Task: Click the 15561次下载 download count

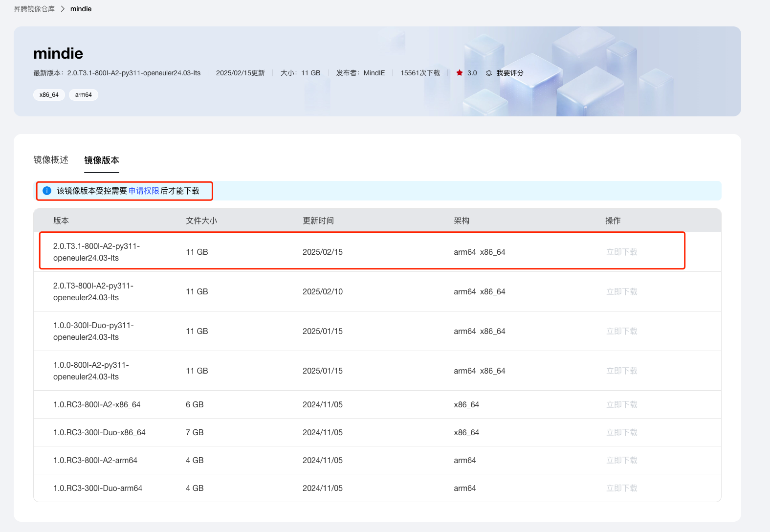Action: 420,73
